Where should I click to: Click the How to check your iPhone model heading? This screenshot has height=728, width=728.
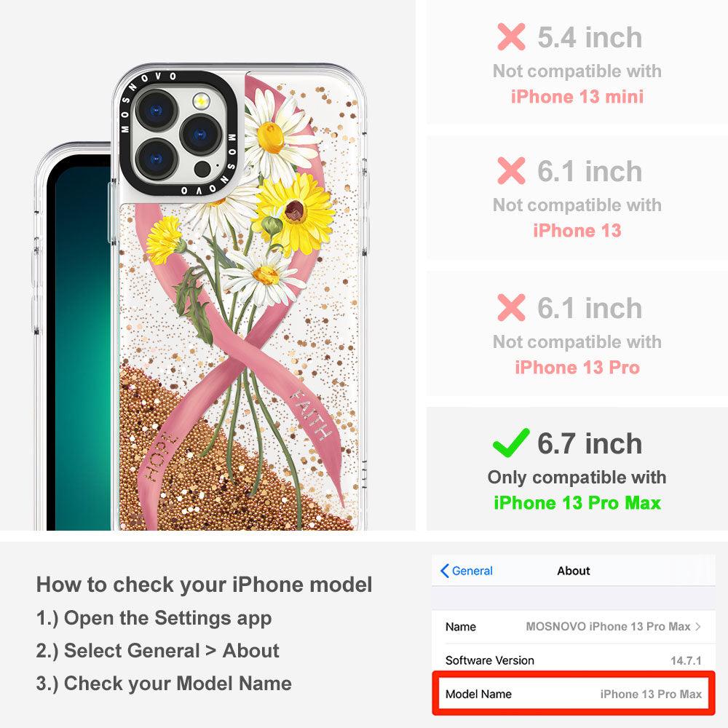coord(205,584)
